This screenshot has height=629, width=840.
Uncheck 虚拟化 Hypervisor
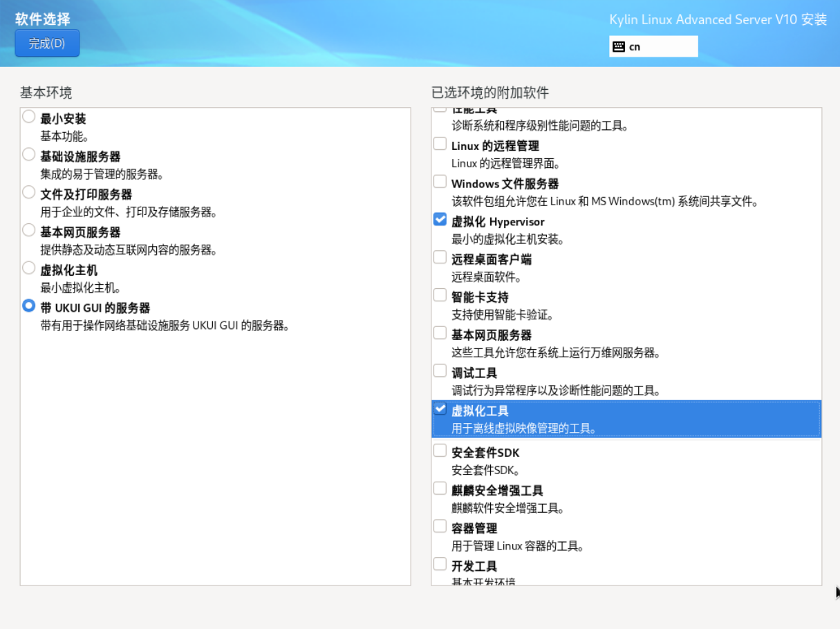[x=440, y=220]
